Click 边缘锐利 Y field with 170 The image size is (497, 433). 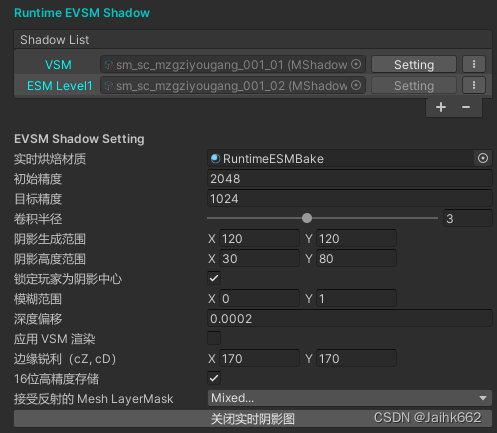356,359
